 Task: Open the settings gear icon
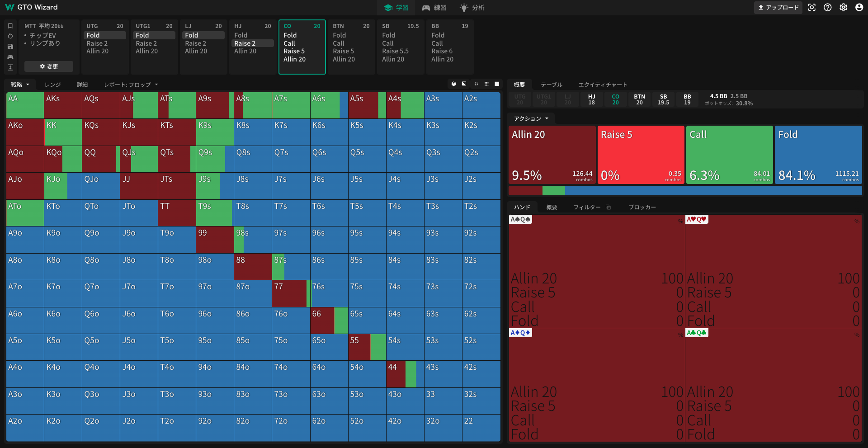pos(844,7)
